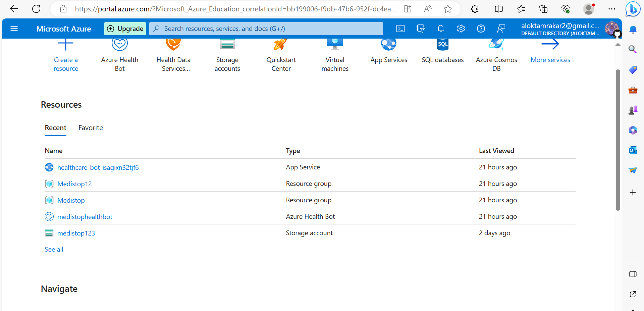Open Azure Health Bot service icon
Viewport: 644px width, 311px height.
120,44
